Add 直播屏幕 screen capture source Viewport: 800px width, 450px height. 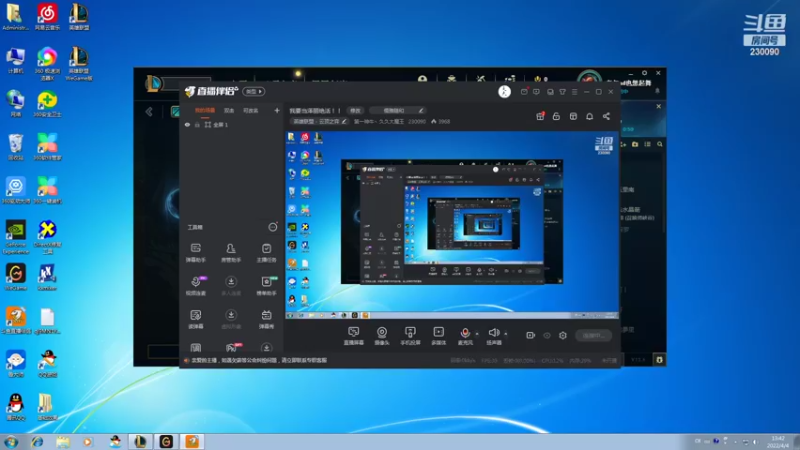(x=354, y=336)
